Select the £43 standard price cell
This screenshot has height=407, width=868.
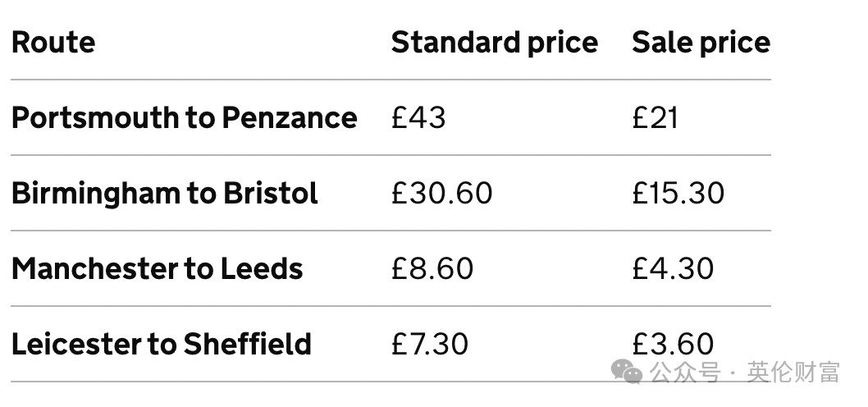tap(418, 118)
